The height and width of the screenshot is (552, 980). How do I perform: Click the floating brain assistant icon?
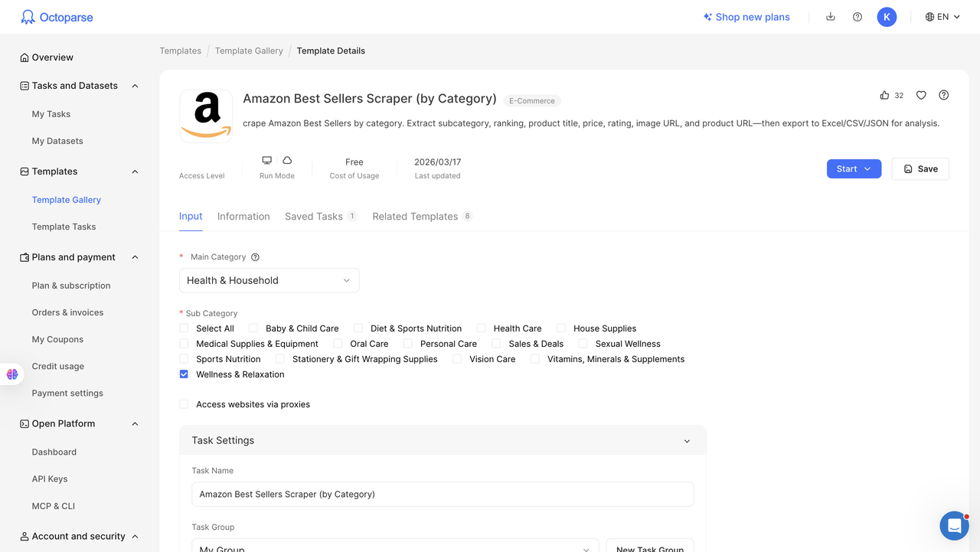pyautogui.click(x=12, y=374)
